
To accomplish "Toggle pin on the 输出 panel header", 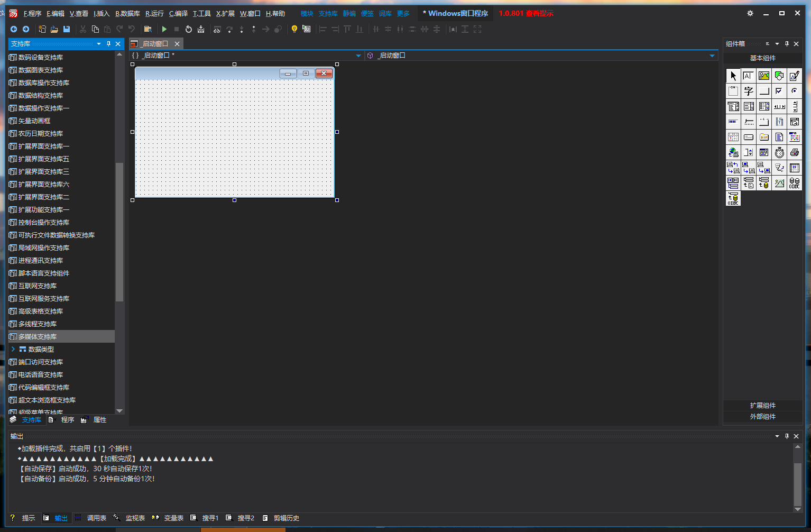I will (x=787, y=436).
